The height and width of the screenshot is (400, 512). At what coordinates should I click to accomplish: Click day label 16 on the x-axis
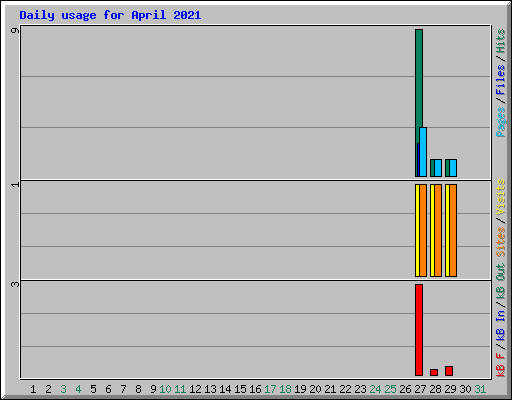pos(255,389)
